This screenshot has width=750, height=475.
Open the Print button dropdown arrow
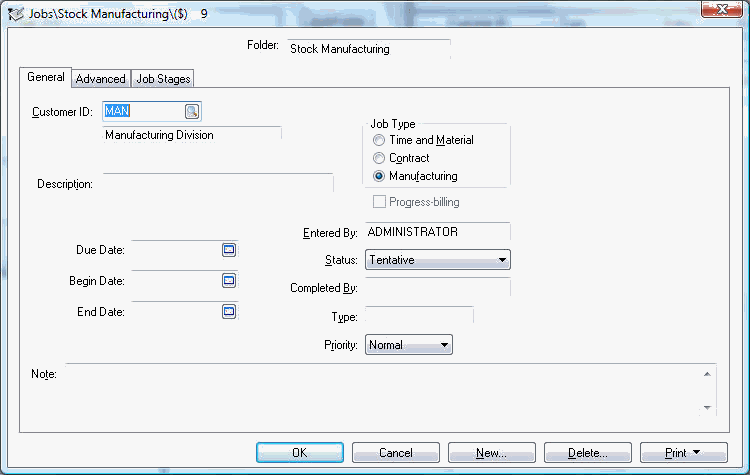[x=696, y=452]
